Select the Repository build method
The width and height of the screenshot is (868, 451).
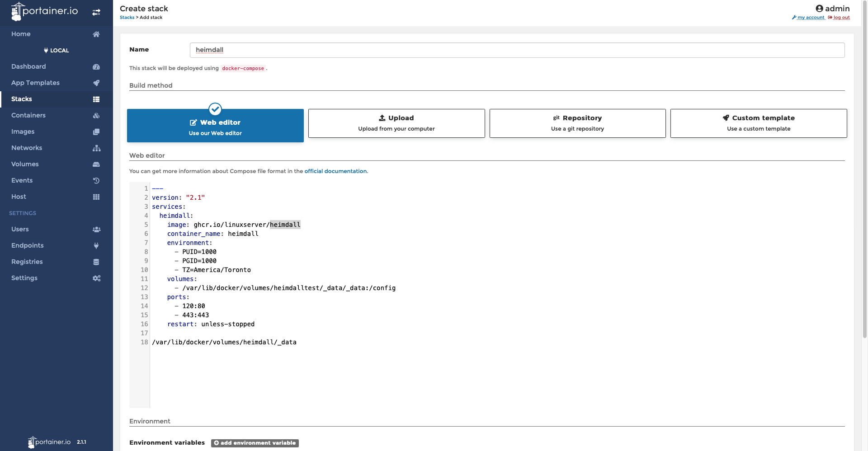coord(577,123)
